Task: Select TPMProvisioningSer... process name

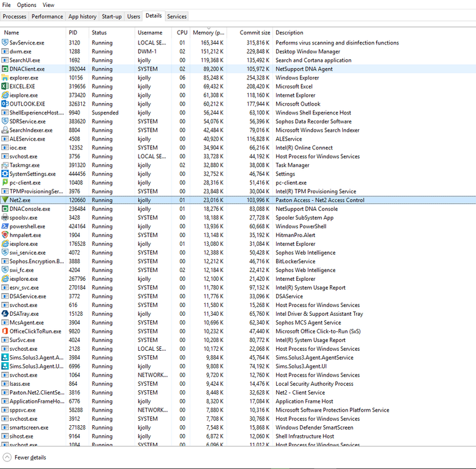Action: pos(36,191)
